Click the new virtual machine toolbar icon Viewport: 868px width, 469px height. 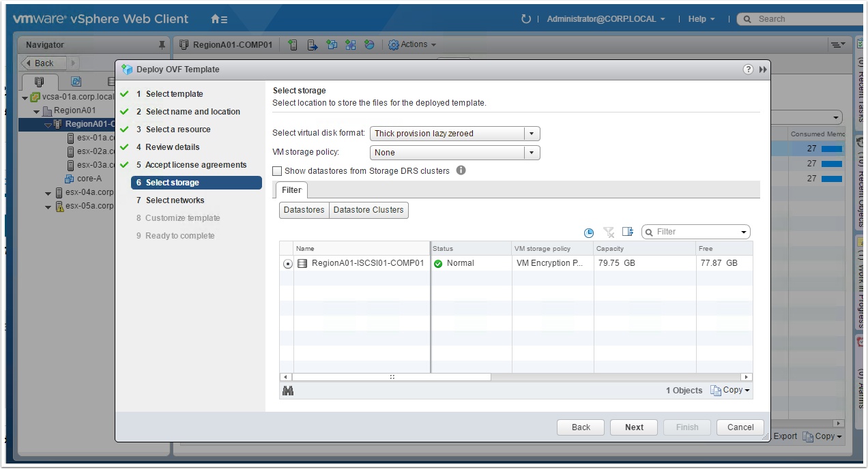tap(332, 45)
